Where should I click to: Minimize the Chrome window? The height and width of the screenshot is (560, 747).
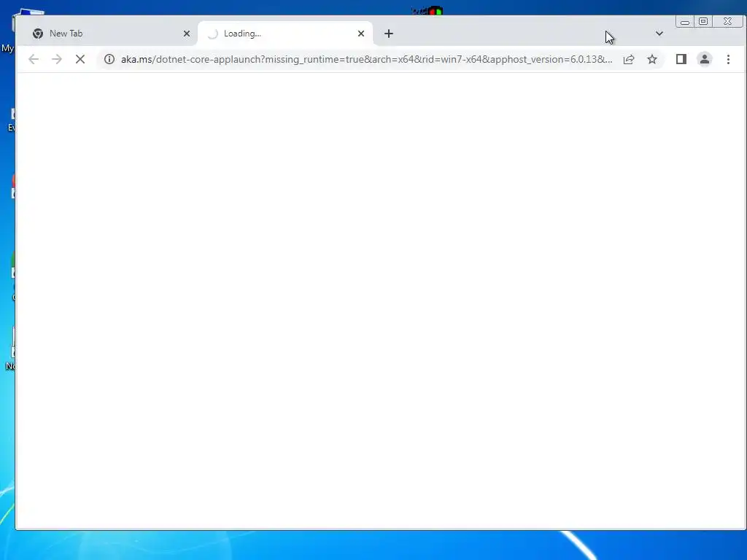coord(684,21)
